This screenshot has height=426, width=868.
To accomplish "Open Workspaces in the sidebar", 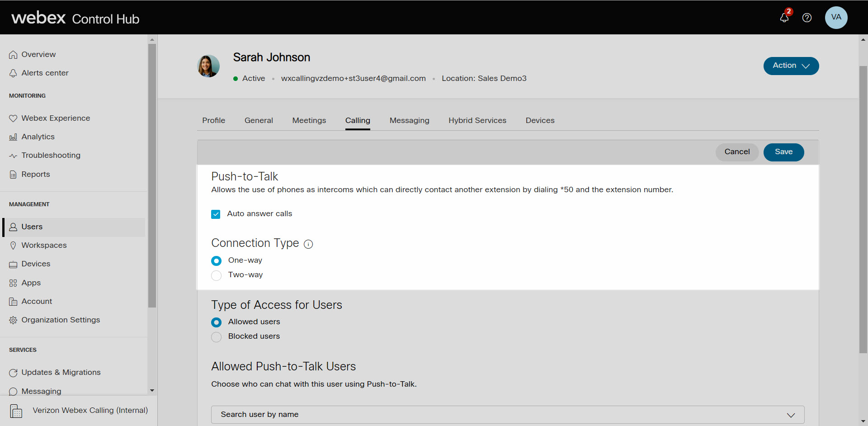I will (x=44, y=245).
